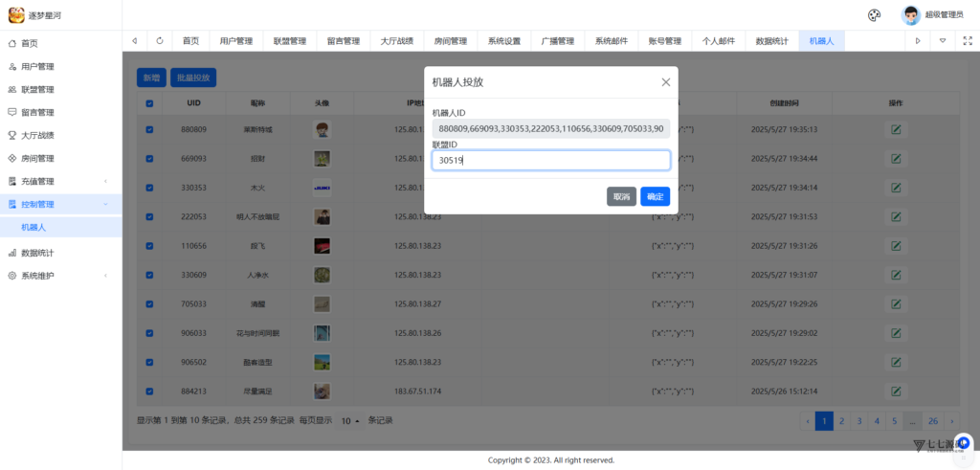Click the 取消 button in dialog
Viewport: 980px width, 470px height.
621,196
